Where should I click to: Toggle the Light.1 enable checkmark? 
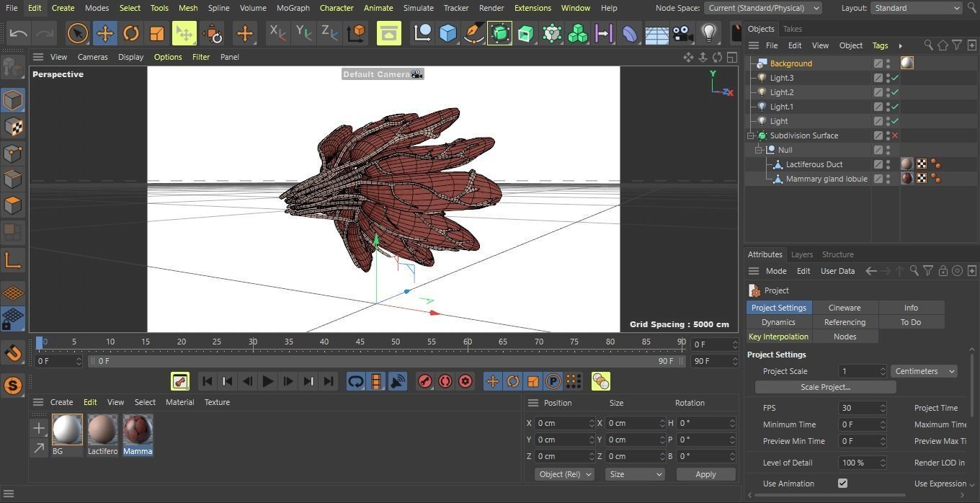895,107
